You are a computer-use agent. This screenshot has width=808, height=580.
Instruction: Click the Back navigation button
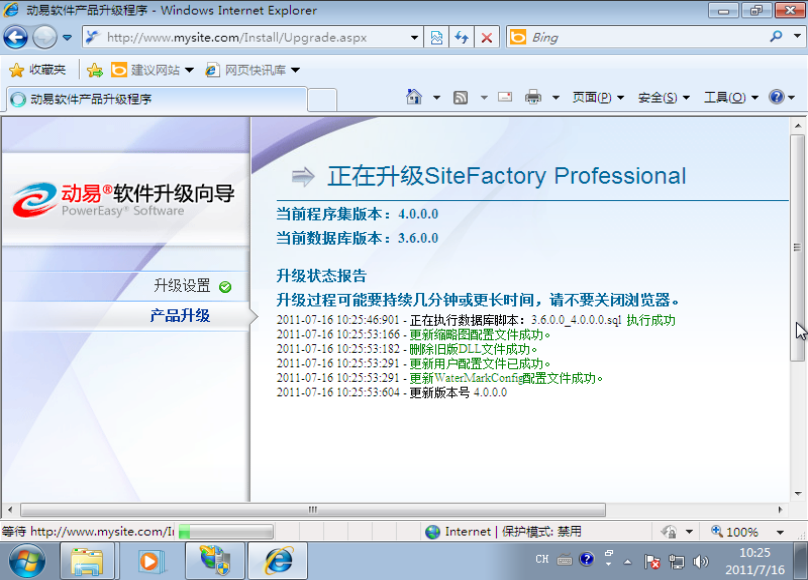click(x=16, y=38)
